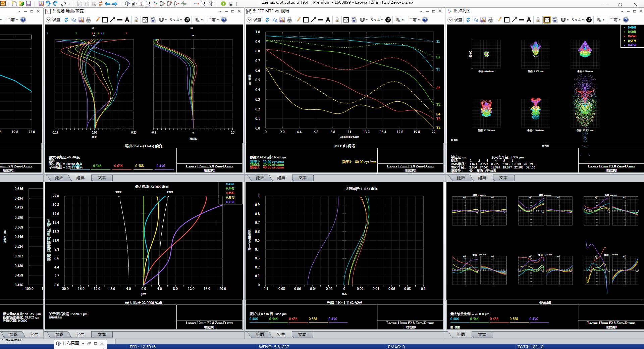Viewport: 644px width, 349px height.
Task: Switch to 绘图 tab under Spot Diagram window
Action: pyautogui.click(x=461, y=178)
